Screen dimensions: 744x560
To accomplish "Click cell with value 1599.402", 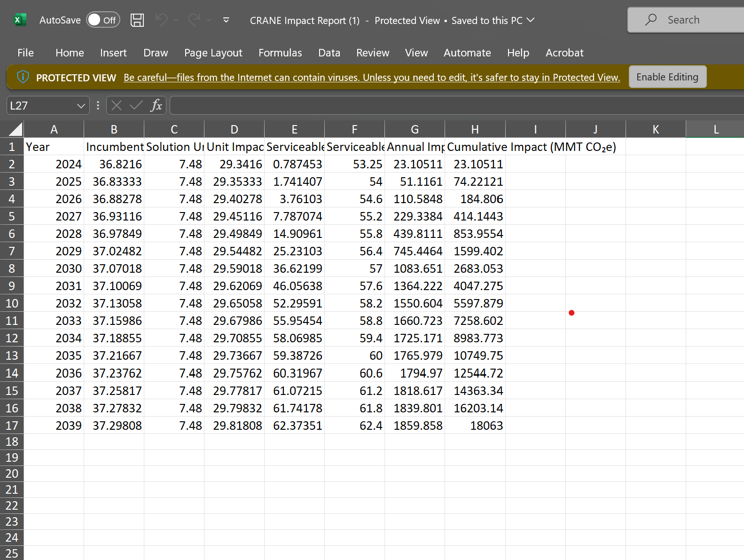I will click(475, 251).
